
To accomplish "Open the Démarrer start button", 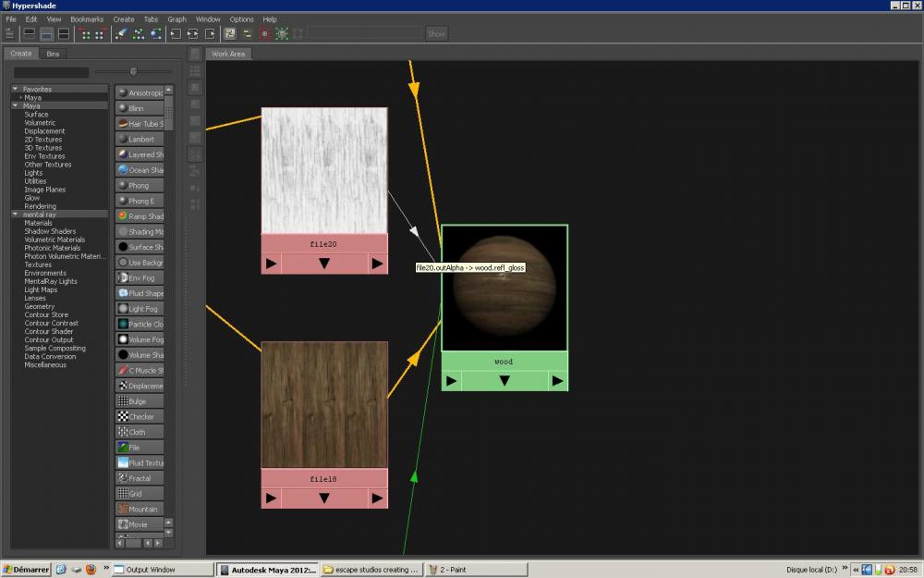I will coord(26,570).
